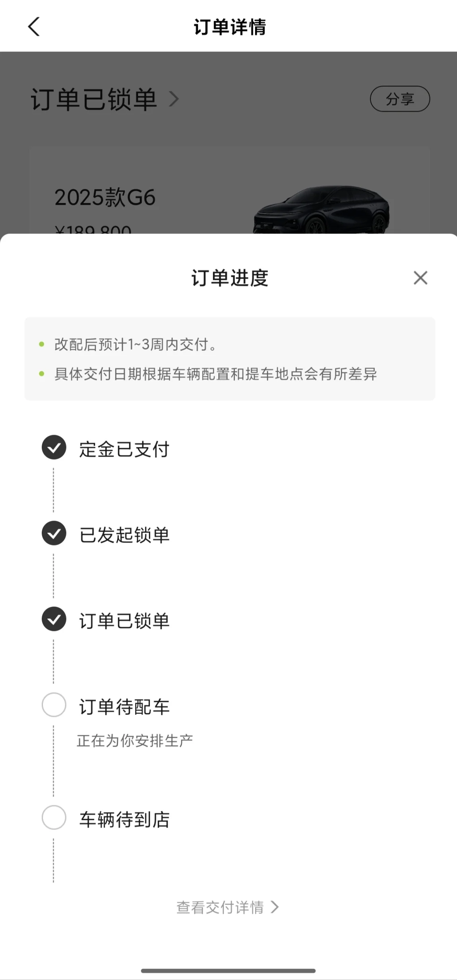Click the 分享 share button
457x980 pixels.
pos(400,99)
